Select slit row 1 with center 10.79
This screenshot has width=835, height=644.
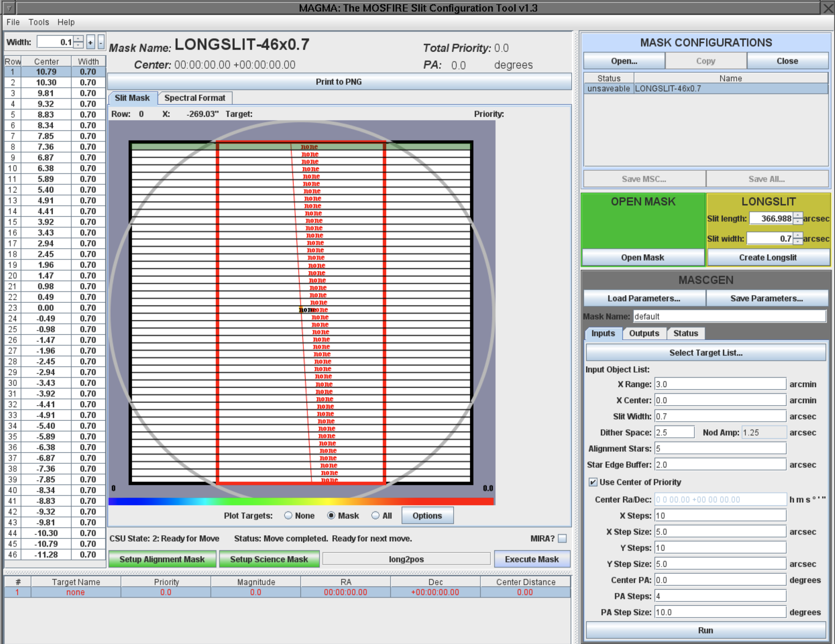click(x=55, y=72)
